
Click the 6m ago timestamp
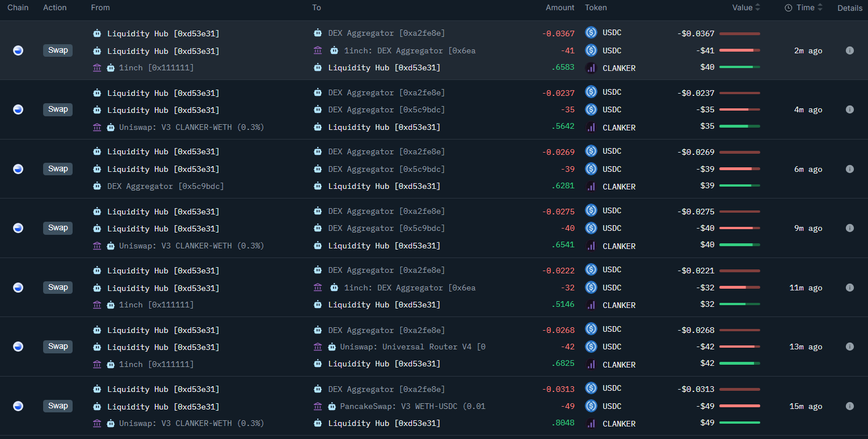(808, 169)
